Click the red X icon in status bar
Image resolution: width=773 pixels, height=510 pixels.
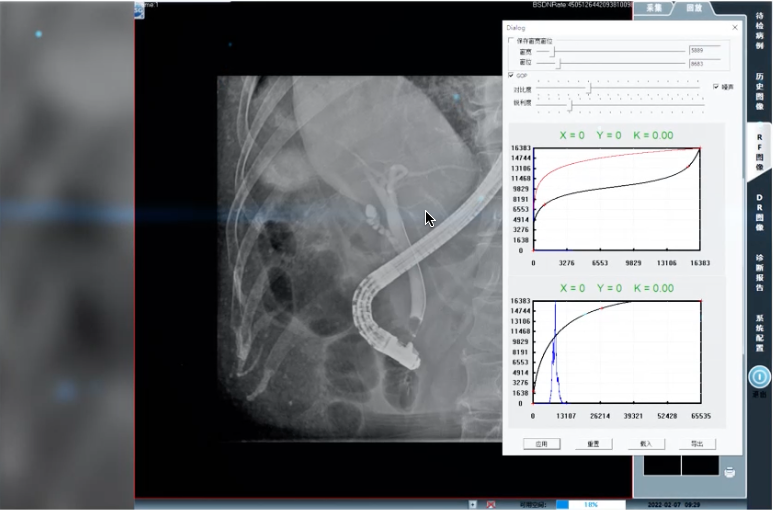pos(491,505)
